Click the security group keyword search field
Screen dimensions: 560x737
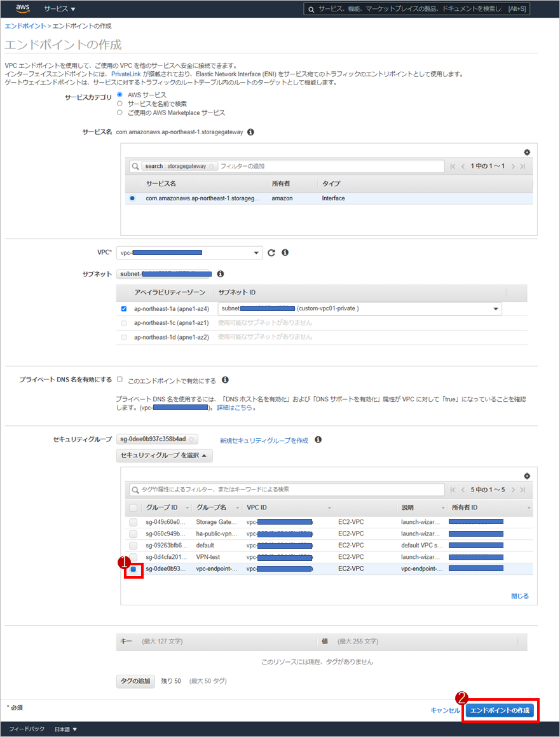point(287,490)
